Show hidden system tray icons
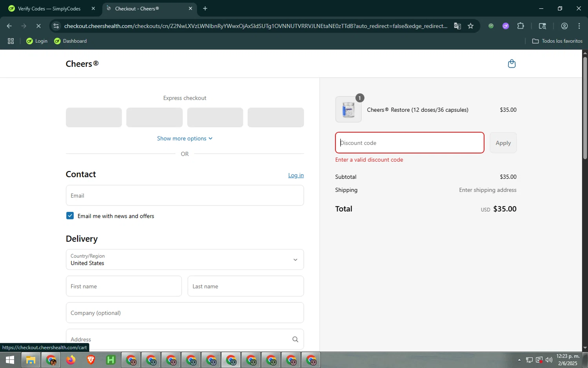 click(x=519, y=360)
